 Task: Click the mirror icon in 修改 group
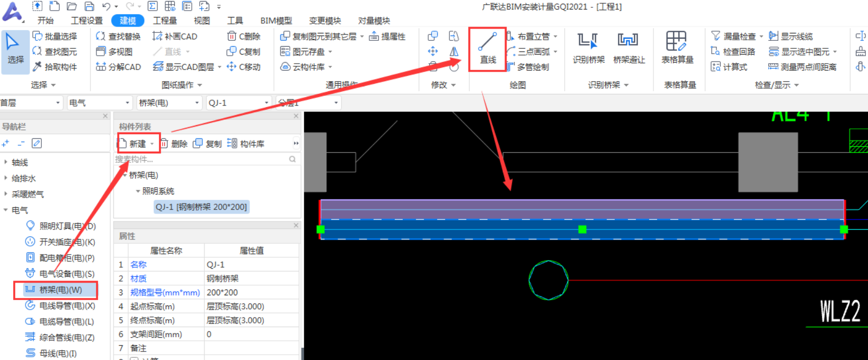(x=454, y=51)
